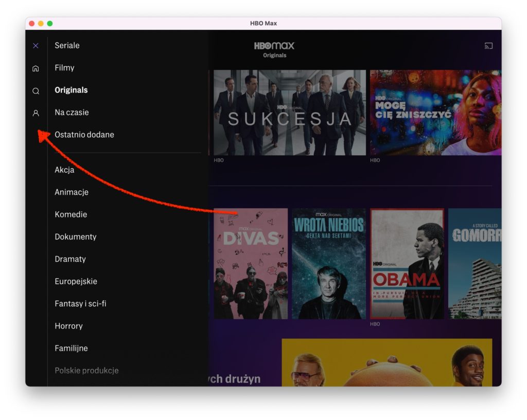The width and height of the screenshot is (527, 420).
Task: Open the Filmy menu item
Action: [64, 68]
